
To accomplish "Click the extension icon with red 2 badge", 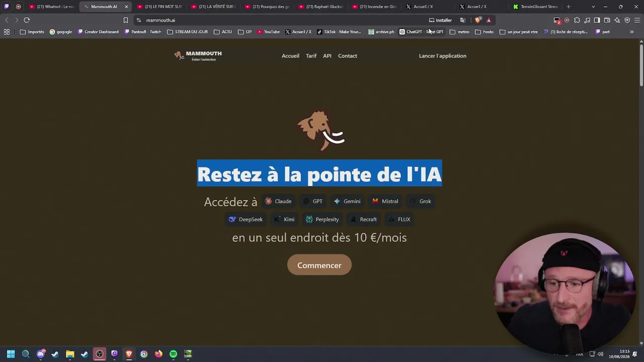I will 557,20.
